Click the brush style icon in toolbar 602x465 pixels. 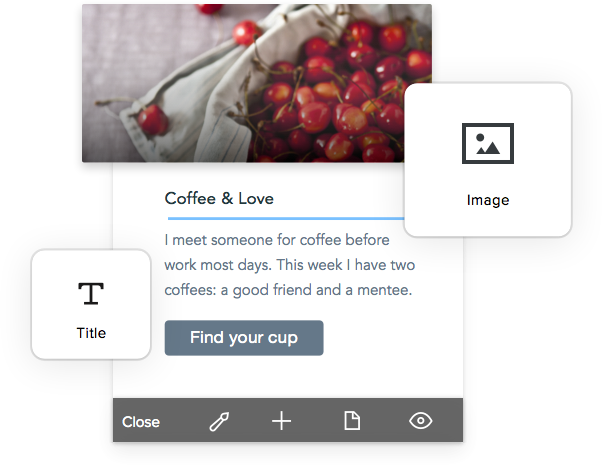click(219, 421)
